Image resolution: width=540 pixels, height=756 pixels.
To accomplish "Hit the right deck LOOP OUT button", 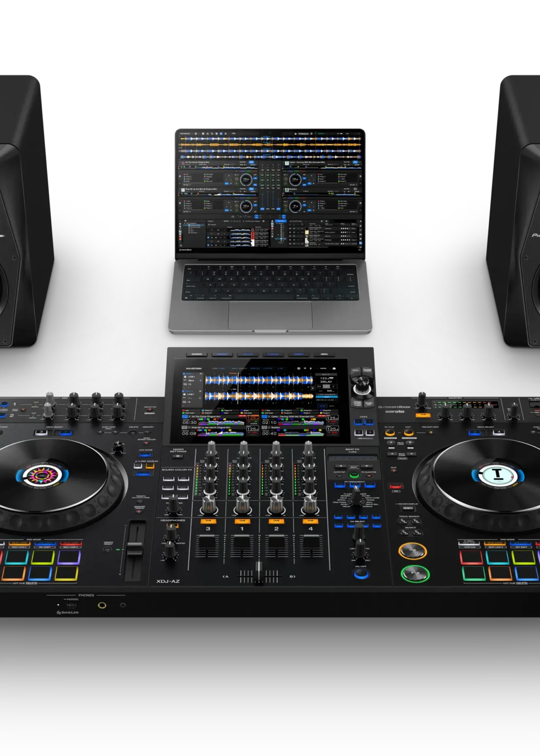I will pos(409,433).
